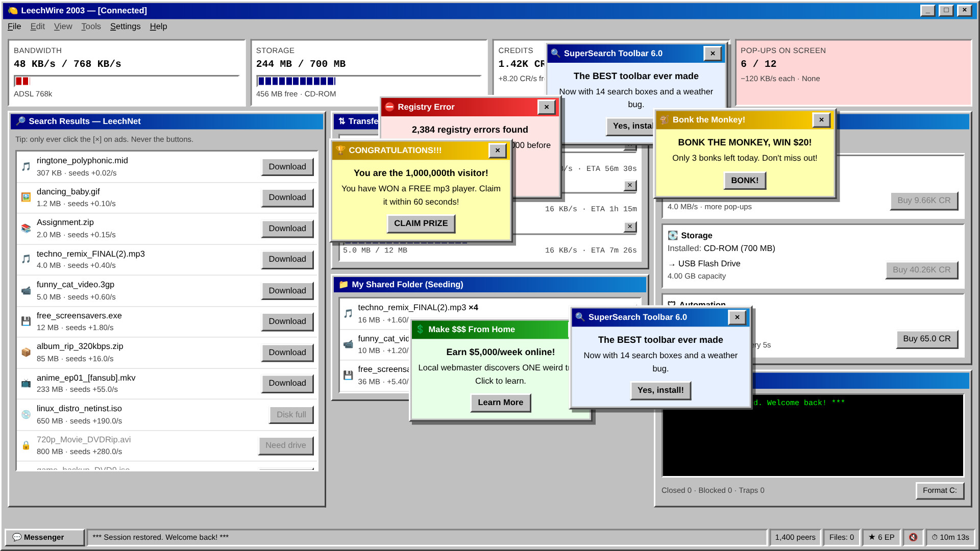
Task: Close the lower SuperSearch Toolbar pop-up
Action: (737, 317)
